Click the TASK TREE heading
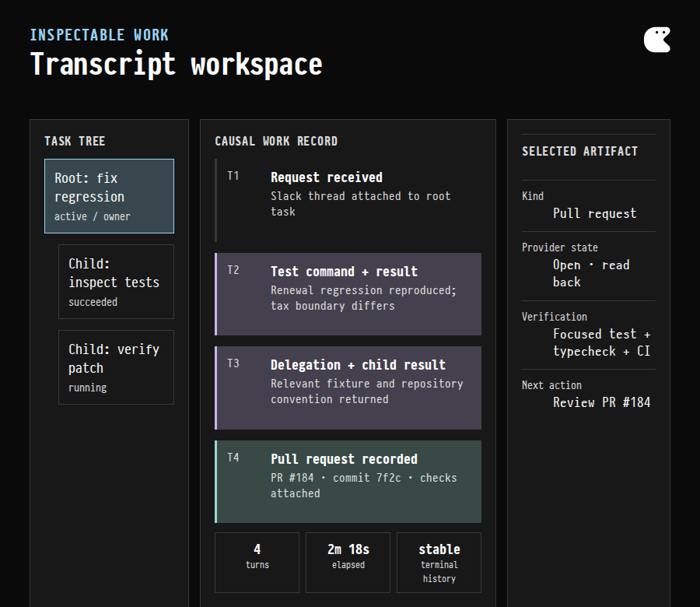The width and height of the screenshot is (700, 607). point(75,141)
